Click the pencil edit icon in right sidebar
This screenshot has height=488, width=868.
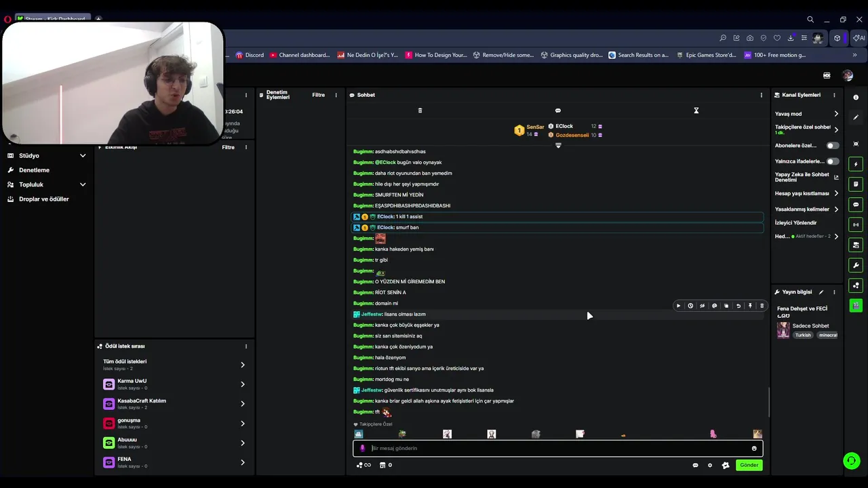pyautogui.click(x=856, y=117)
